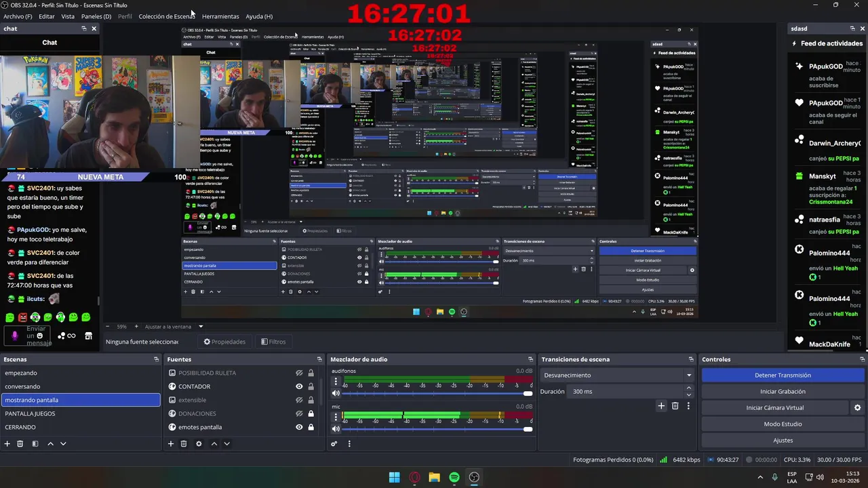This screenshot has width=868, height=488.
Task: Open the Archivo menu
Action: (18, 16)
